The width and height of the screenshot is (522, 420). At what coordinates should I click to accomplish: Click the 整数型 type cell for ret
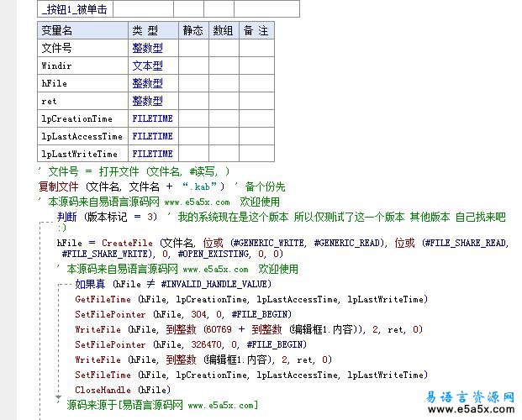point(154,101)
